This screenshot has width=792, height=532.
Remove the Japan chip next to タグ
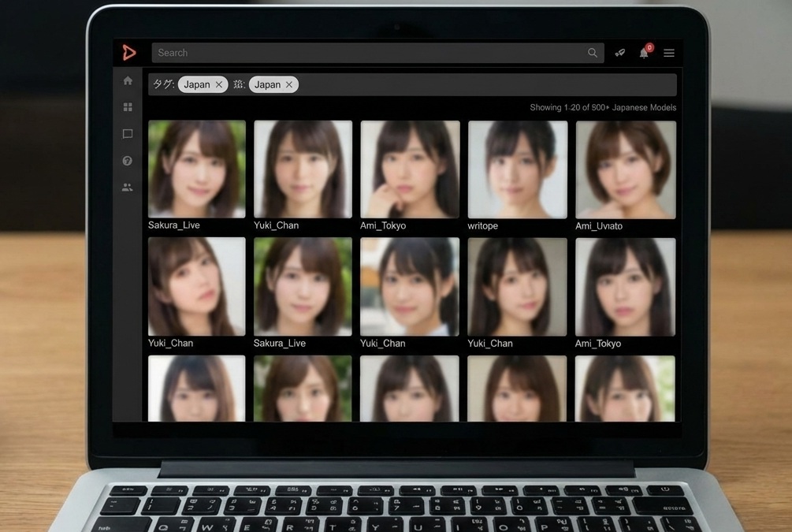(219, 84)
